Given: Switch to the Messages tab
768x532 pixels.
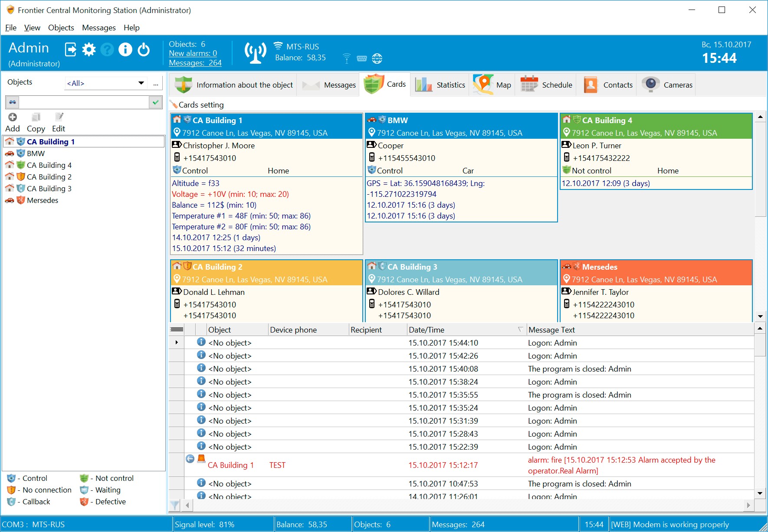Looking at the screenshot, I should (329, 85).
